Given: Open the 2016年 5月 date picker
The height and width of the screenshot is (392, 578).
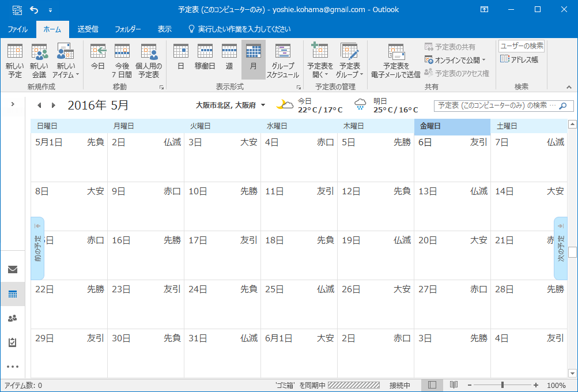Looking at the screenshot, I should 98,105.
